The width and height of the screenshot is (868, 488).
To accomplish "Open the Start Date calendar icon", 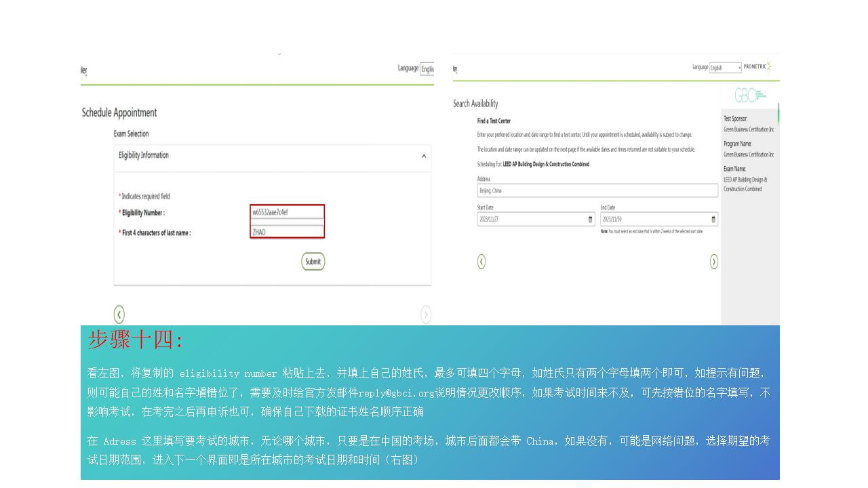I will pyautogui.click(x=589, y=219).
